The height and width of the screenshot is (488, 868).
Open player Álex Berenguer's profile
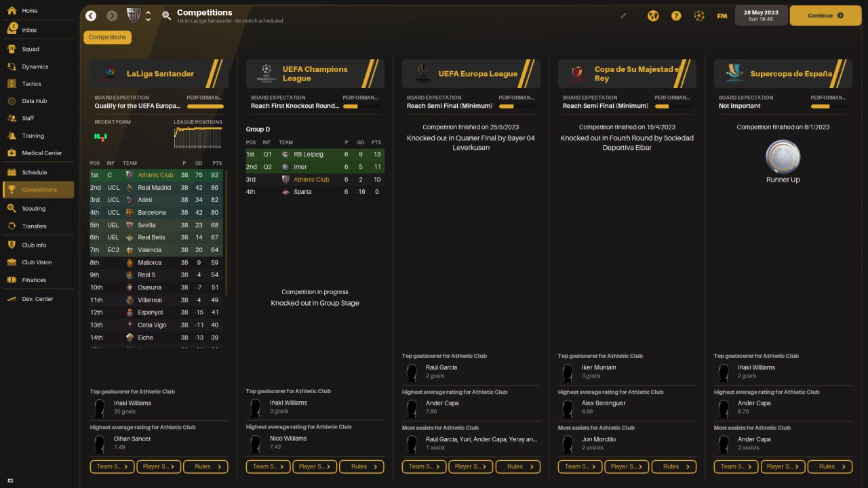pos(604,403)
